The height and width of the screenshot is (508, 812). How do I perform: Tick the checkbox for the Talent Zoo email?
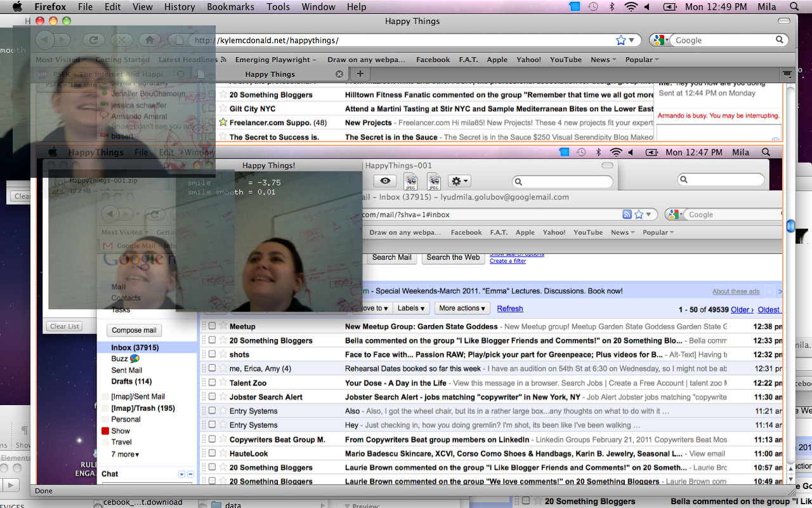[x=212, y=383]
